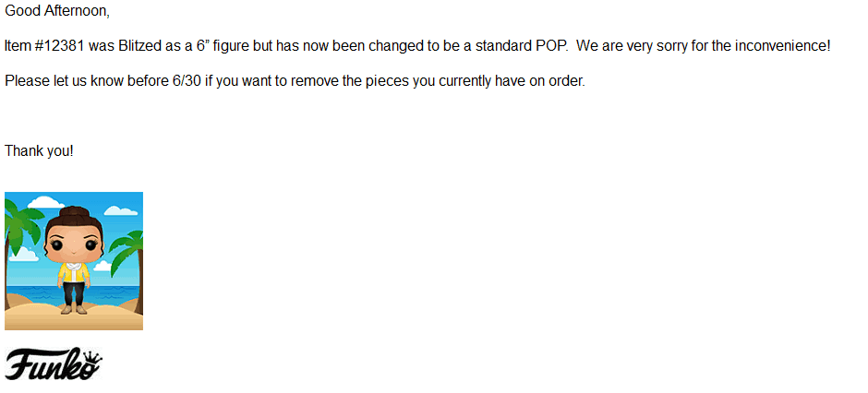This screenshot has width=868, height=393.
Task: Click the avatar's brown hair bun
Action: coord(74,212)
